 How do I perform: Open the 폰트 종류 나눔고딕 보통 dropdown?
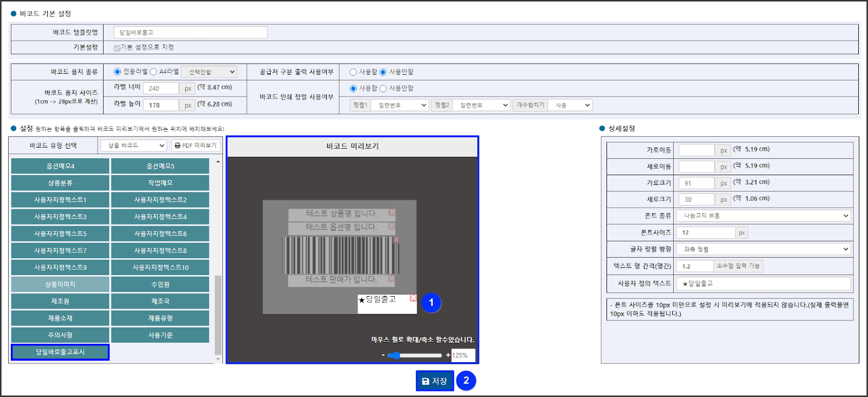763,216
